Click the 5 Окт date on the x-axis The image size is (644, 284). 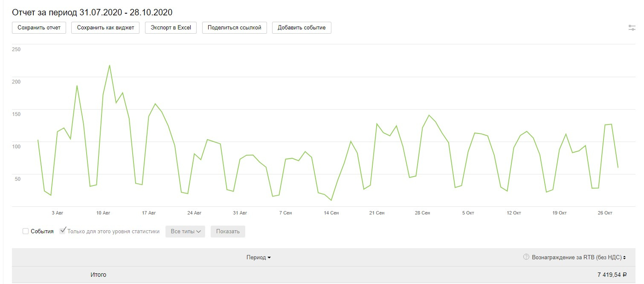tap(468, 213)
